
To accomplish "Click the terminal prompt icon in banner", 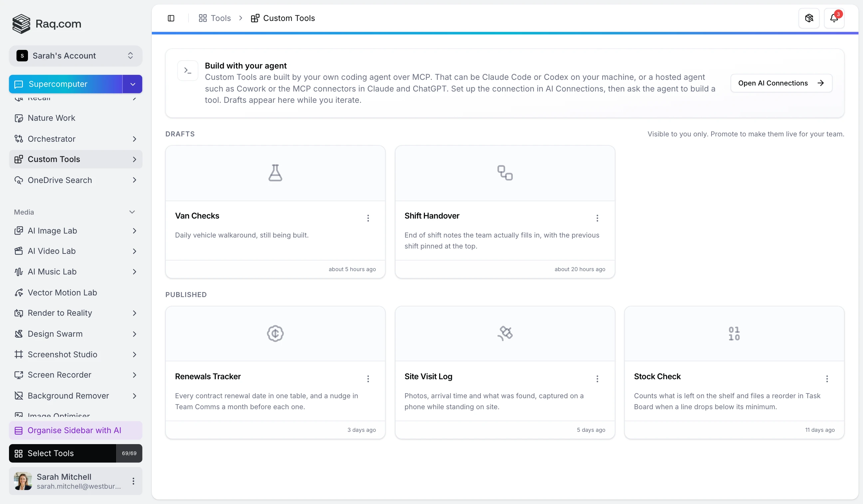I will click(188, 71).
